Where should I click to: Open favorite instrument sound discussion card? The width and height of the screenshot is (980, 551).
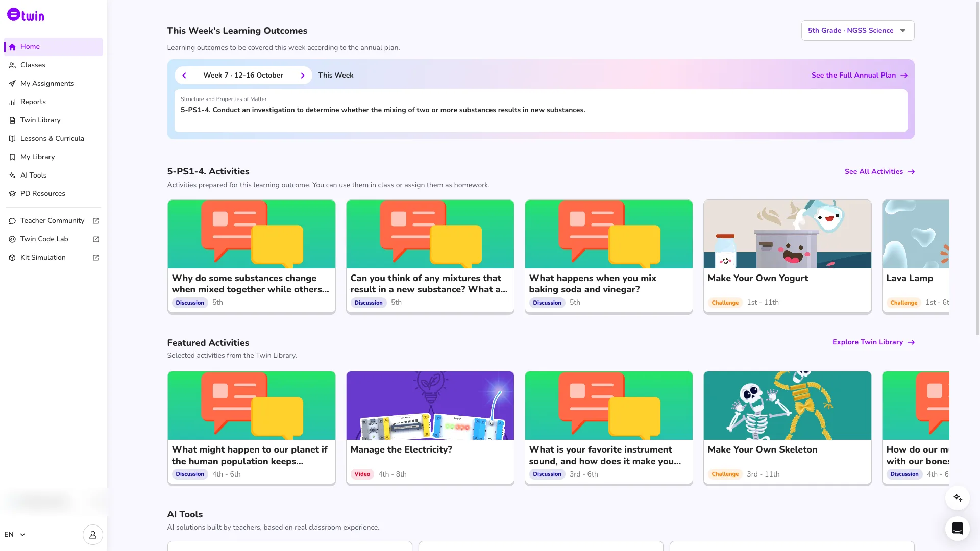pyautogui.click(x=608, y=428)
